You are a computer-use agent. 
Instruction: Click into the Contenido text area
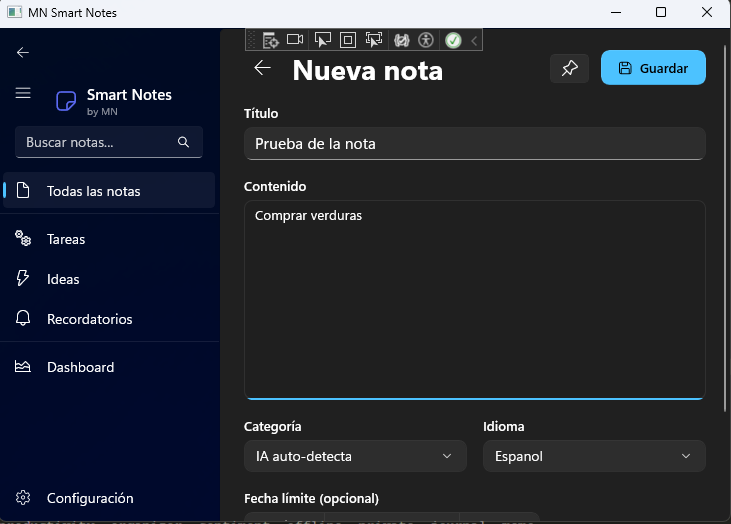(475, 300)
